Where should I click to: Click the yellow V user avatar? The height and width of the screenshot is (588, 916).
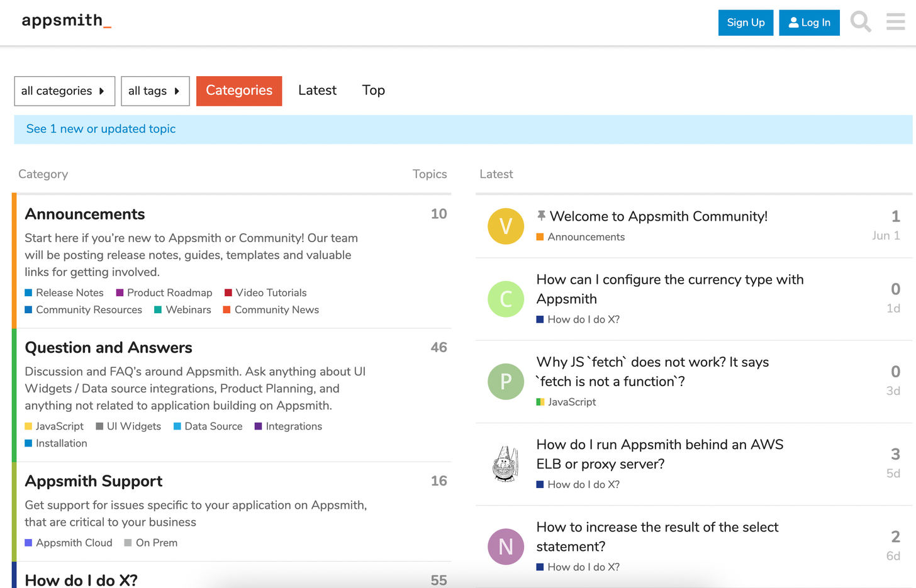506,226
